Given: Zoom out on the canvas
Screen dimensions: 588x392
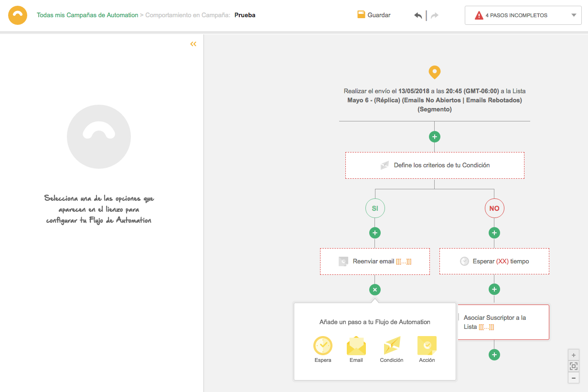Looking at the screenshot, I should tap(573, 378).
